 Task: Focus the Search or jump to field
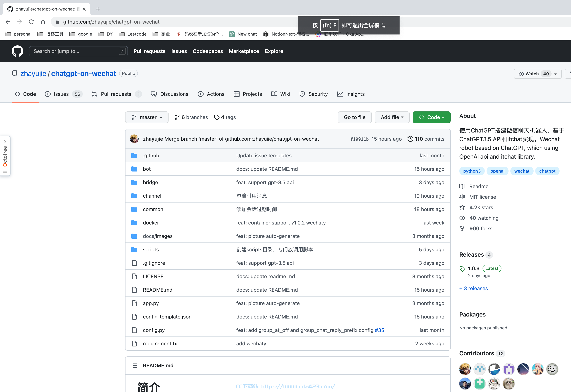[x=78, y=51]
